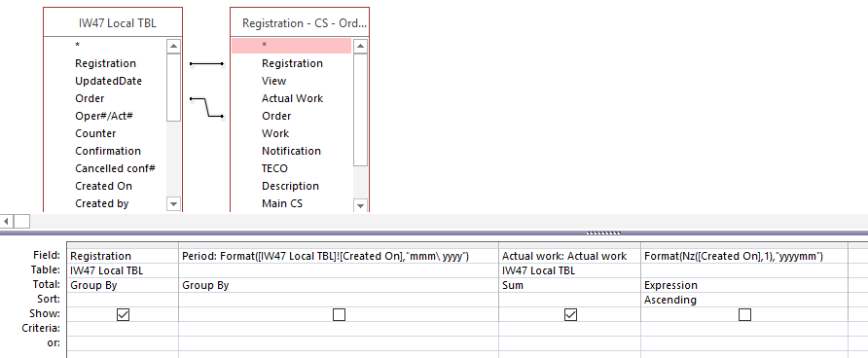Select Actual Work field in Registration - CS table
This screenshot has width=868, height=358.
point(291,98)
